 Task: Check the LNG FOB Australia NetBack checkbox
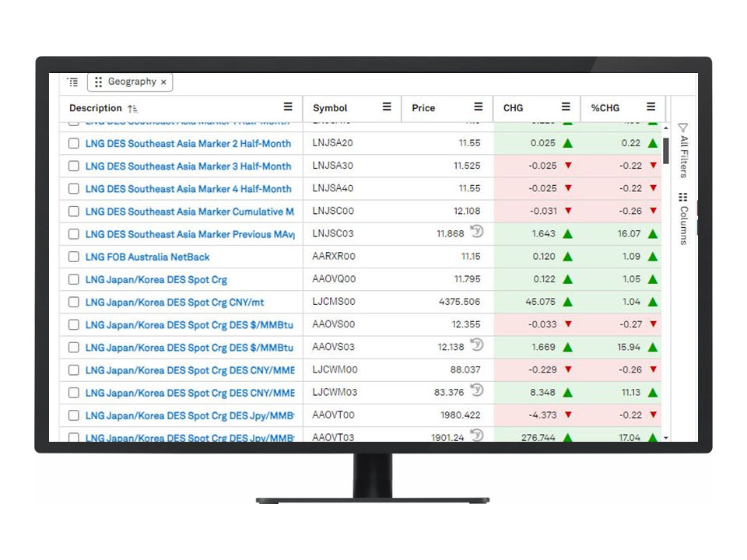74,257
